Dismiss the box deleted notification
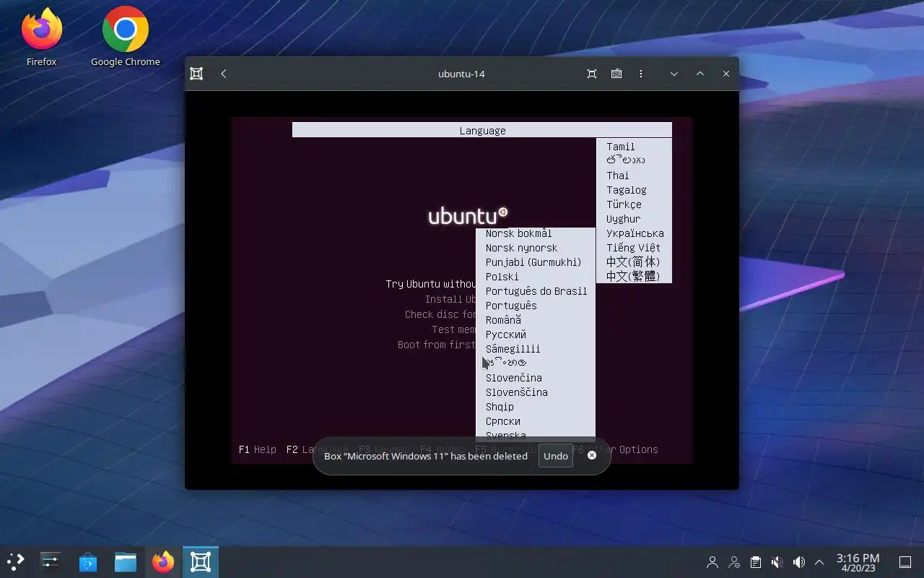 592,455
